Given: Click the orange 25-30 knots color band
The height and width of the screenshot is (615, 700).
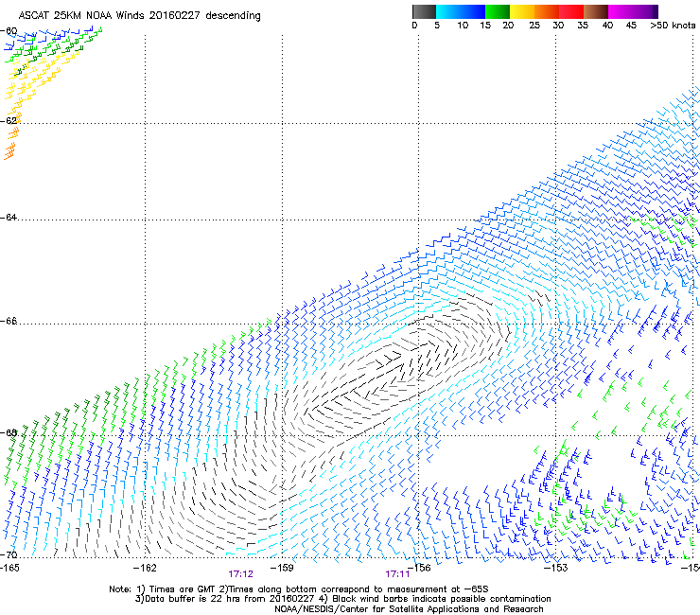Looking at the screenshot, I should (547, 11).
